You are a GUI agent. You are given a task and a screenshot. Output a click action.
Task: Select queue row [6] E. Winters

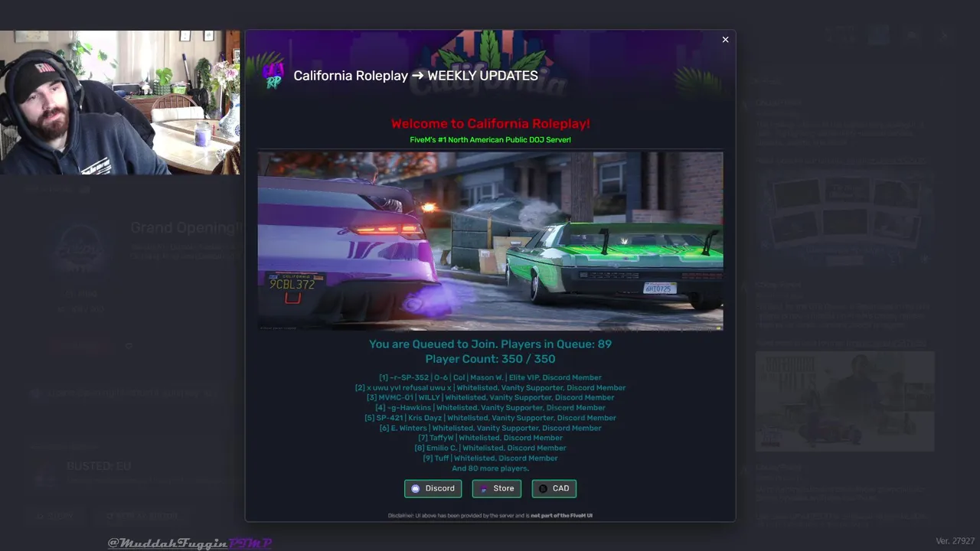[490, 428]
